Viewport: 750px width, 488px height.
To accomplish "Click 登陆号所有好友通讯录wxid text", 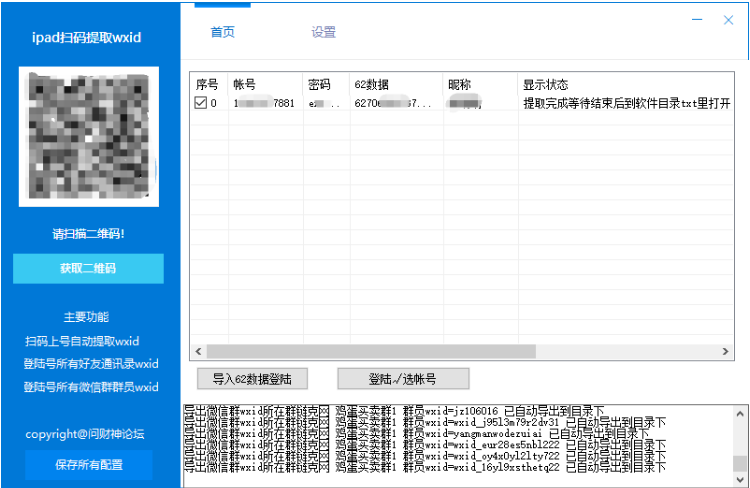I will [91, 364].
